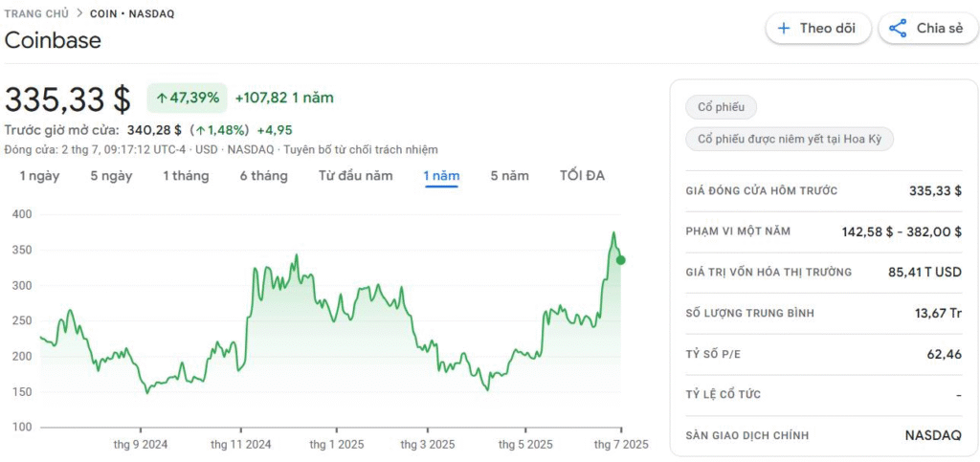
Task: Click the 47,39% change badge
Action: 188,98
